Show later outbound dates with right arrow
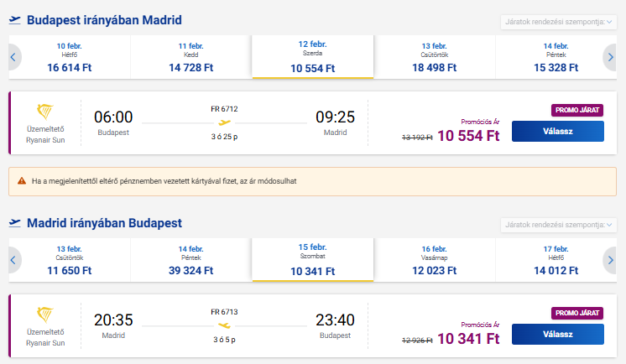The height and width of the screenshot is (364, 626). pos(610,57)
